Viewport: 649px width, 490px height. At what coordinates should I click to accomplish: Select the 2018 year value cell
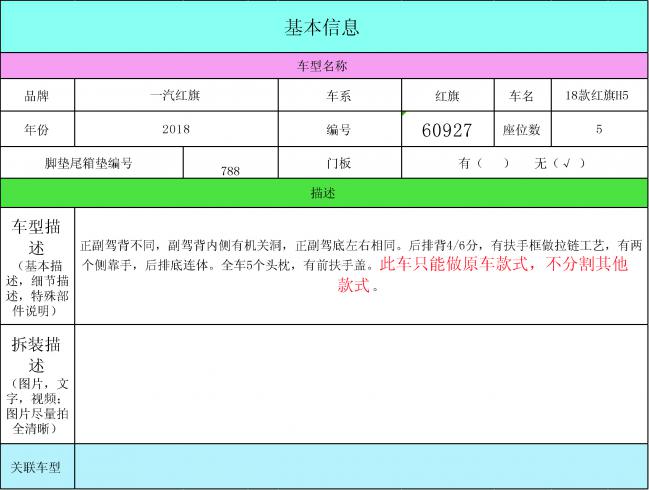coord(176,129)
